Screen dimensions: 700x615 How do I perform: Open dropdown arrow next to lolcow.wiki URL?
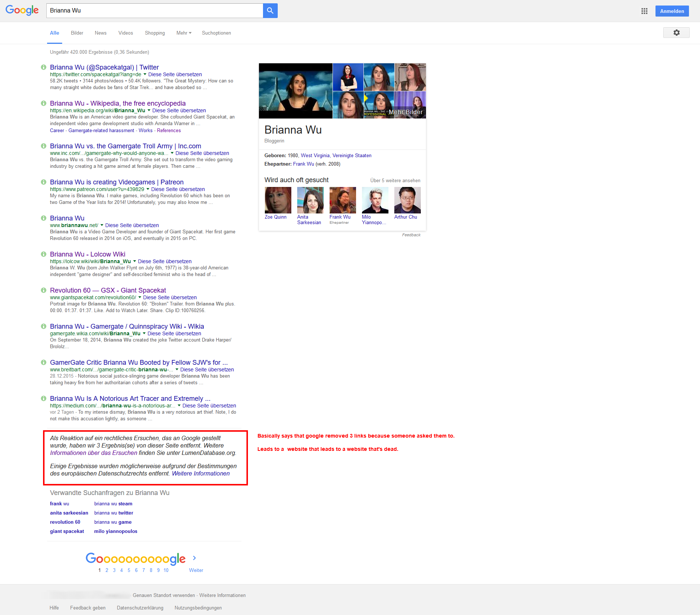coord(135,261)
